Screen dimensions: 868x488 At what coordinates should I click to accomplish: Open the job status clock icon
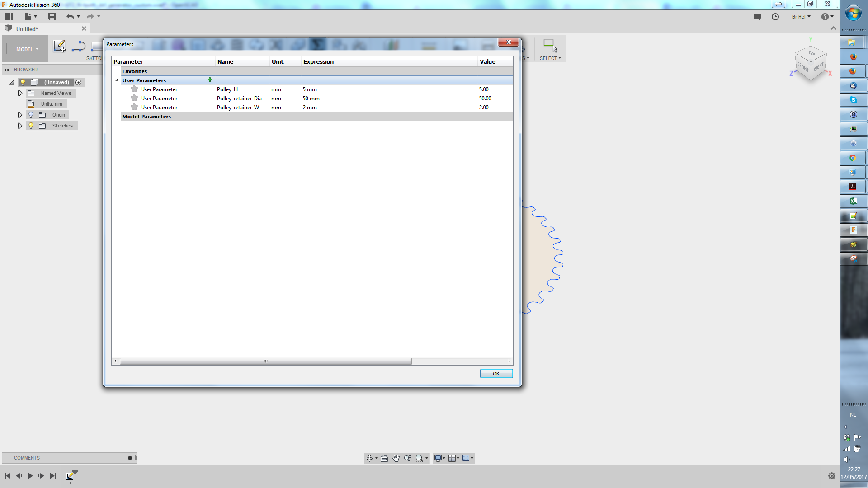point(775,17)
